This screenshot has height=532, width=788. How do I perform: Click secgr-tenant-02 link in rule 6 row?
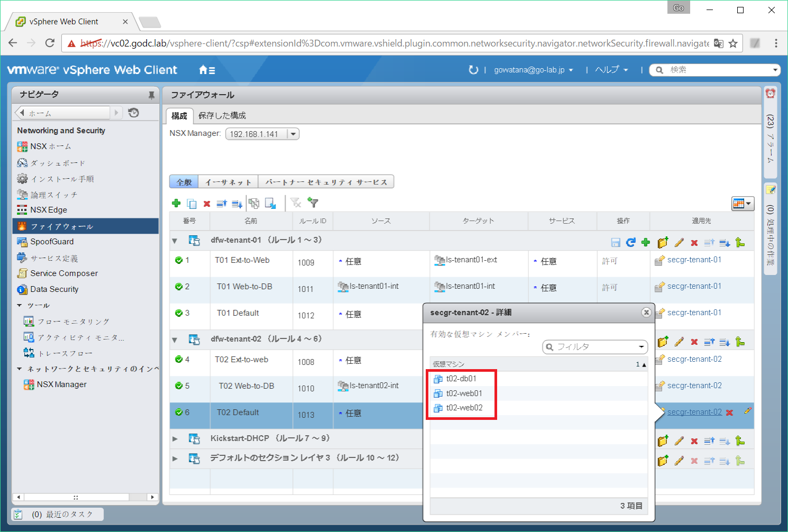coord(694,412)
